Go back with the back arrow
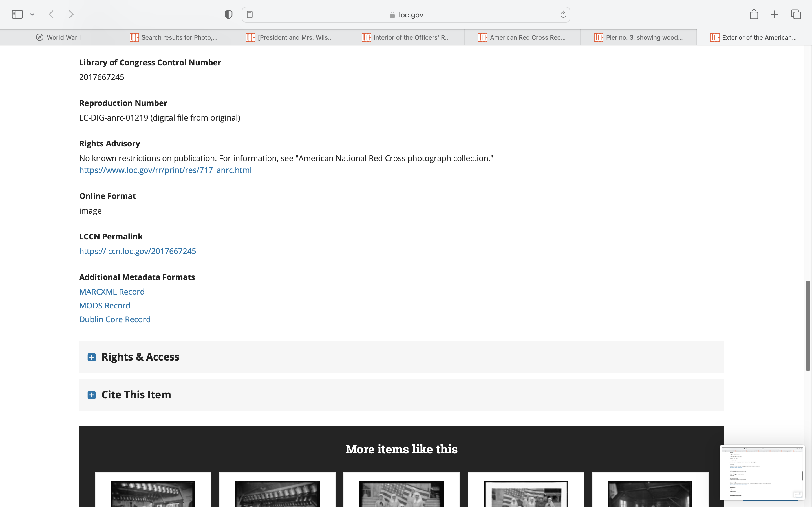 click(x=51, y=14)
